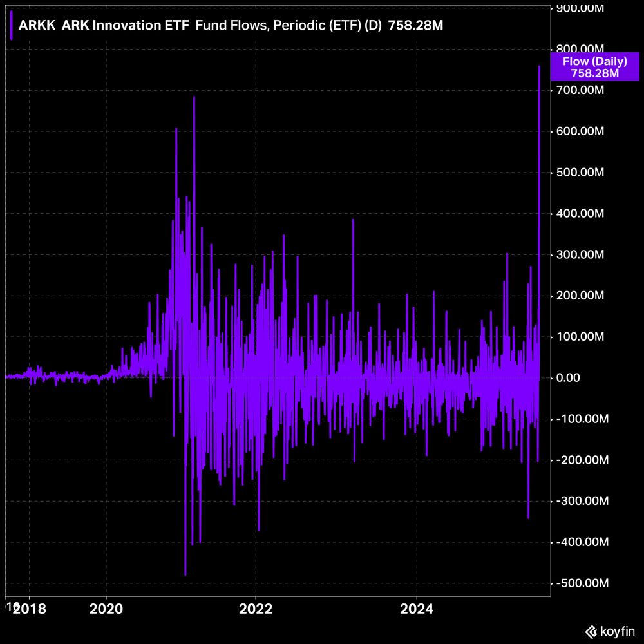
Task: Click the 100.00M y-axis label
Action: click(580, 336)
